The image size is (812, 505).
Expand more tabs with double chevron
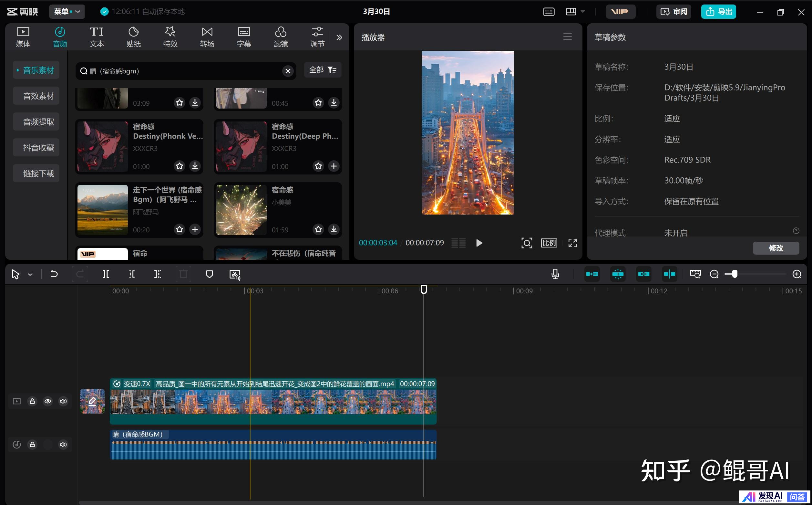tap(339, 37)
